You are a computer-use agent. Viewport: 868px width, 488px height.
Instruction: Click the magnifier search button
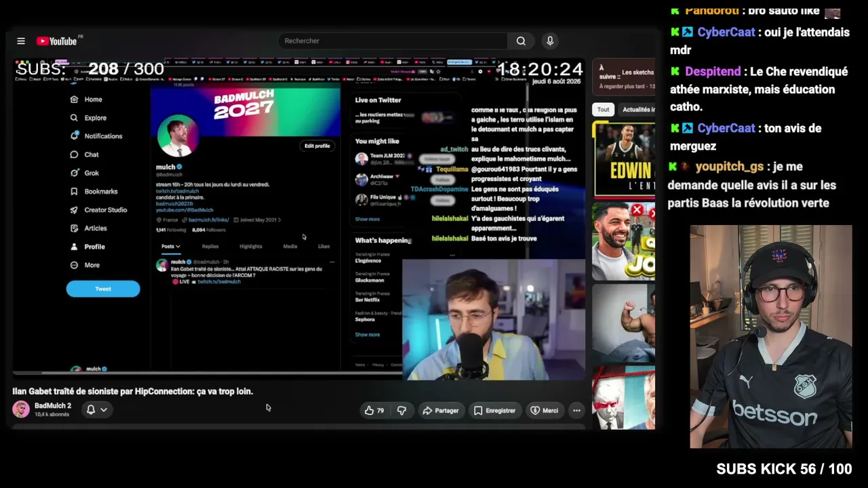click(521, 41)
